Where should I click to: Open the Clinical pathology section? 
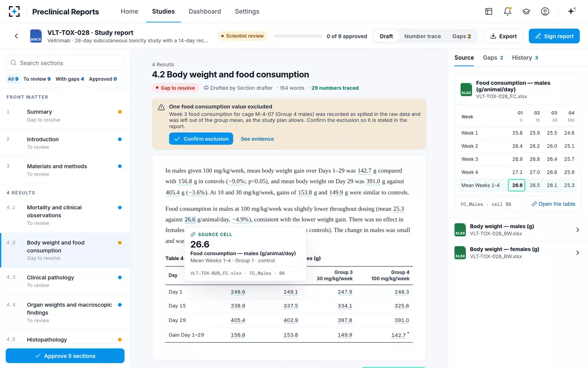65,281
